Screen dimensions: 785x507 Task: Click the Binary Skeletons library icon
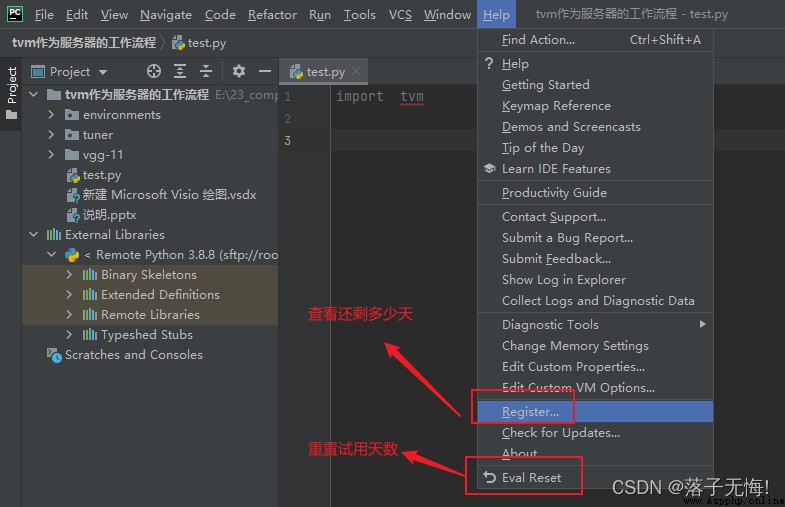click(90, 275)
